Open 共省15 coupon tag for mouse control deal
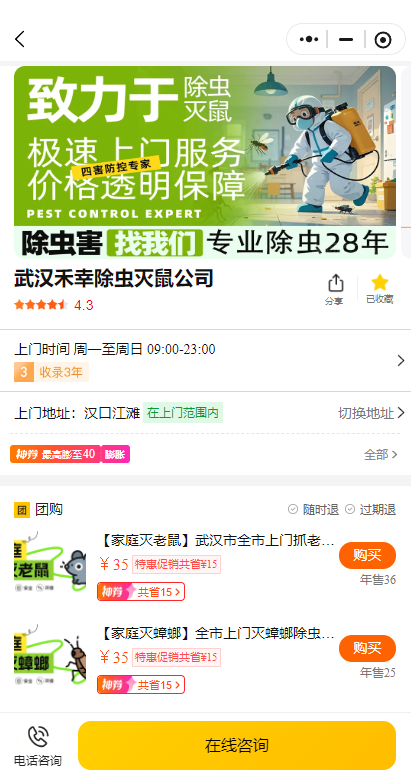 coord(141,592)
